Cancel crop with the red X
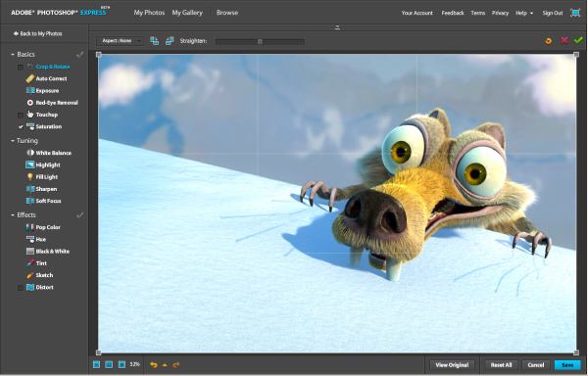 564,40
